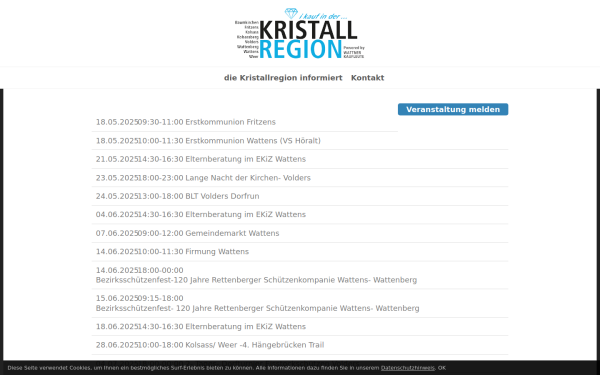Viewport: 600px width, 375px height.
Task: Click the Kristall Region logo
Action: tap(300, 34)
